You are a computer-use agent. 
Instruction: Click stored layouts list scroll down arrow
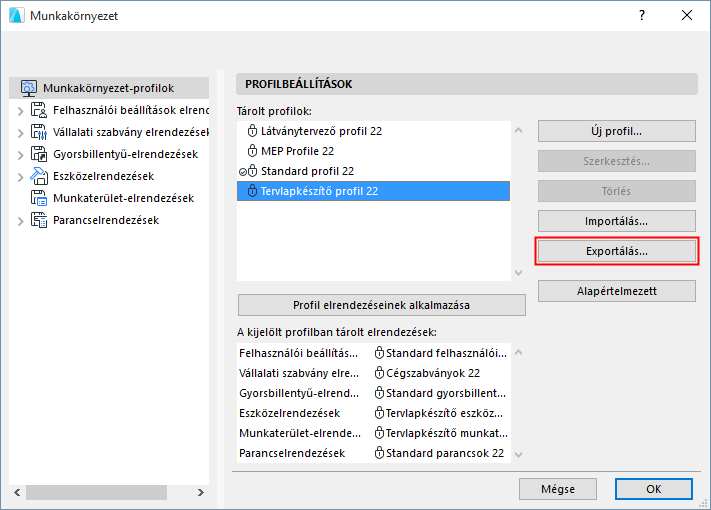[519, 454]
